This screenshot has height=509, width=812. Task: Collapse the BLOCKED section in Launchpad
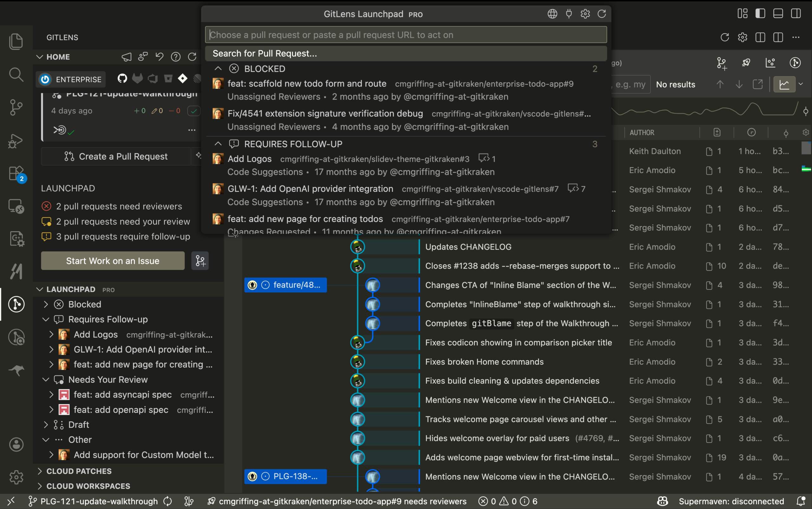218,68
